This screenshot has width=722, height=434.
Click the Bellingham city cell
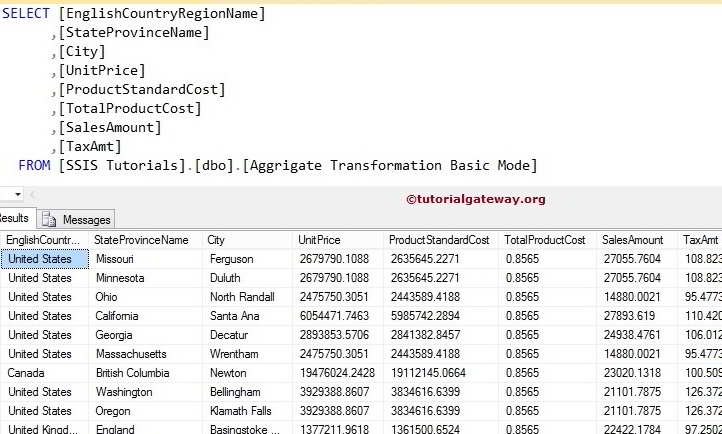(247, 392)
